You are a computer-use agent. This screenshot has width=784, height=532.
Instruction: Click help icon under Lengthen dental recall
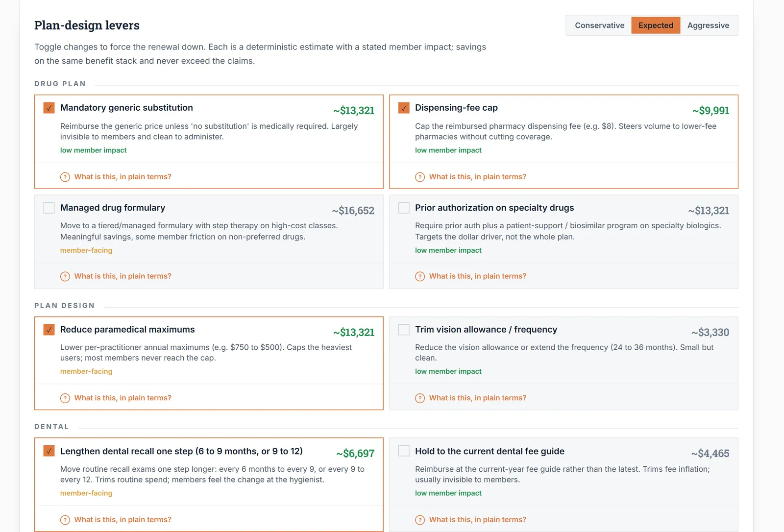click(x=65, y=520)
